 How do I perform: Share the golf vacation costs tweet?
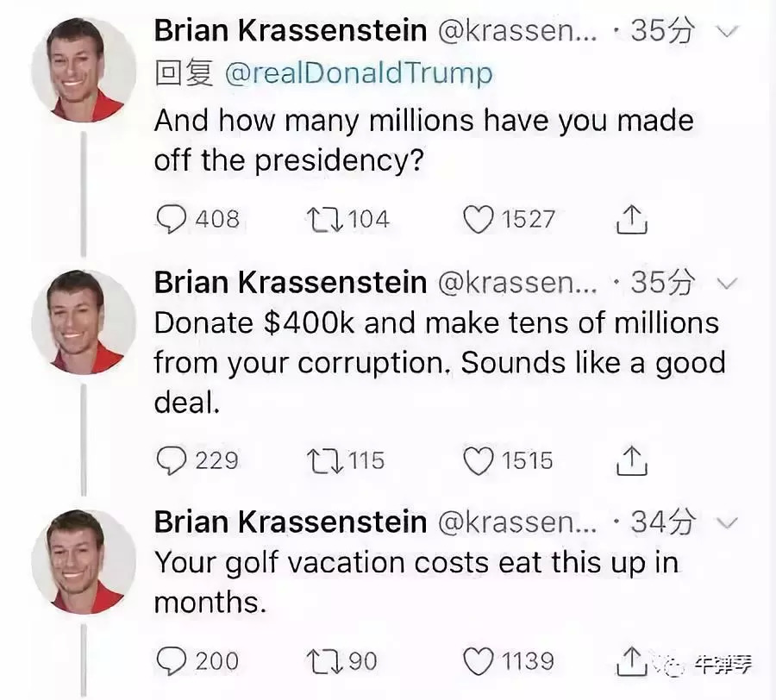pyautogui.click(x=631, y=662)
